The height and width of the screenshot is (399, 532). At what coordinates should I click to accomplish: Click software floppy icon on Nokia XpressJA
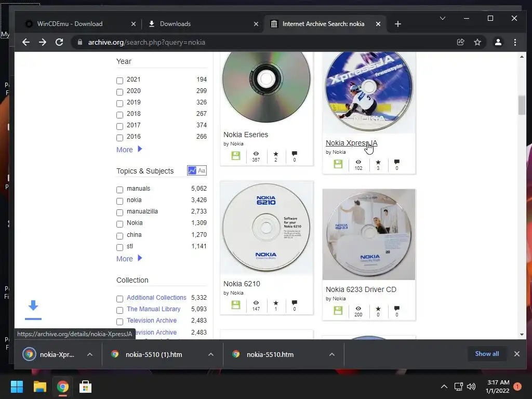338,164
